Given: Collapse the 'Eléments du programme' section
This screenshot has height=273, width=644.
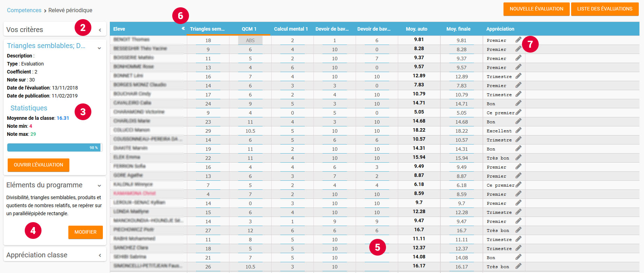Looking at the screenshot, I should pyautogui.click(x=99, y=186).
